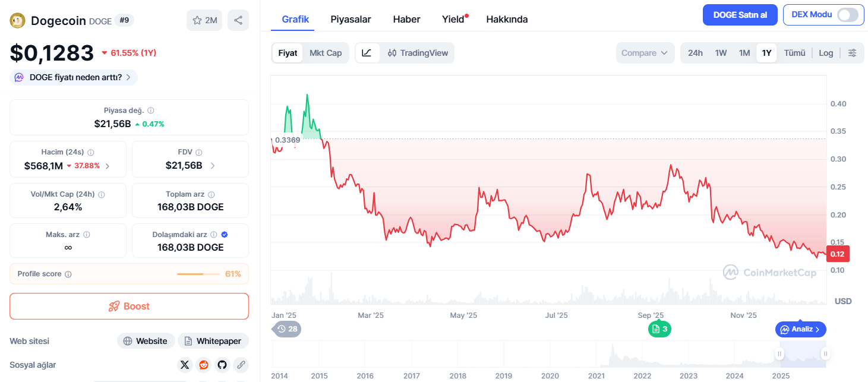Open the Yield tab
Viewport: 868px width, 382px height.
tap(453, 19)
